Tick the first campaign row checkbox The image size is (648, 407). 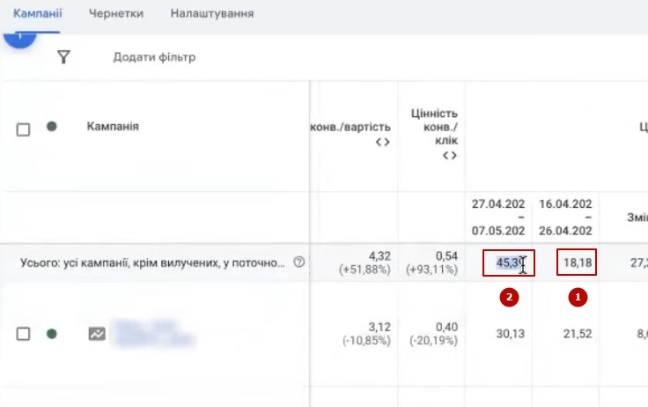coord(24,334)
